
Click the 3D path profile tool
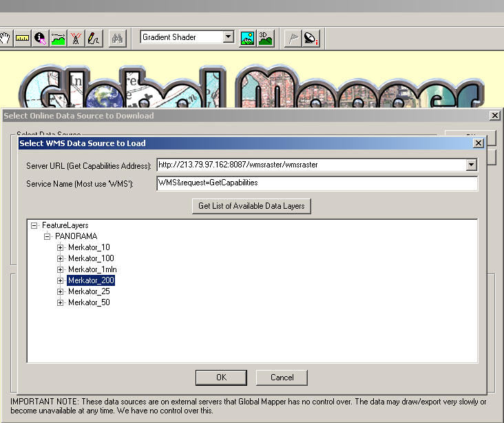tap(59, 38)
